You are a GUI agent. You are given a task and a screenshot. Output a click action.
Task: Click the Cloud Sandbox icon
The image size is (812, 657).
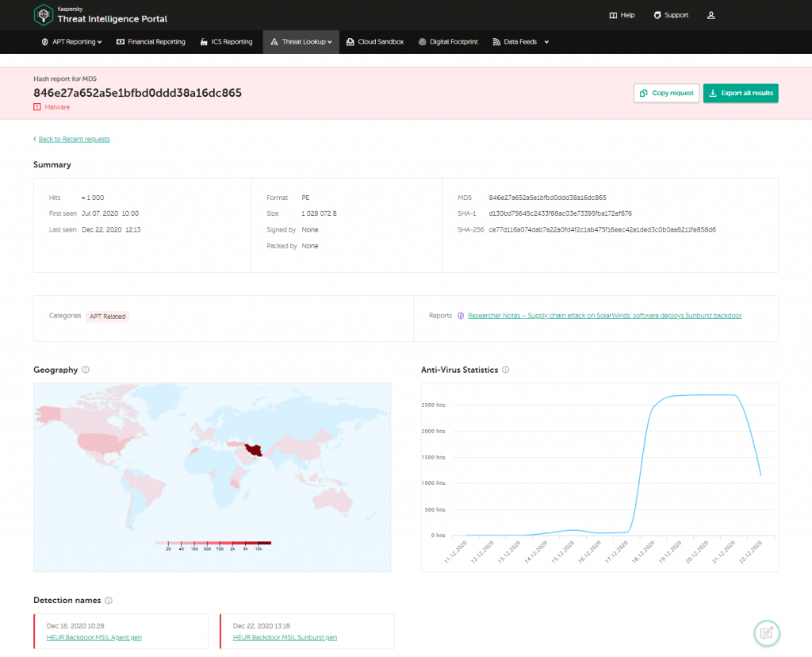tap(350, 41)
